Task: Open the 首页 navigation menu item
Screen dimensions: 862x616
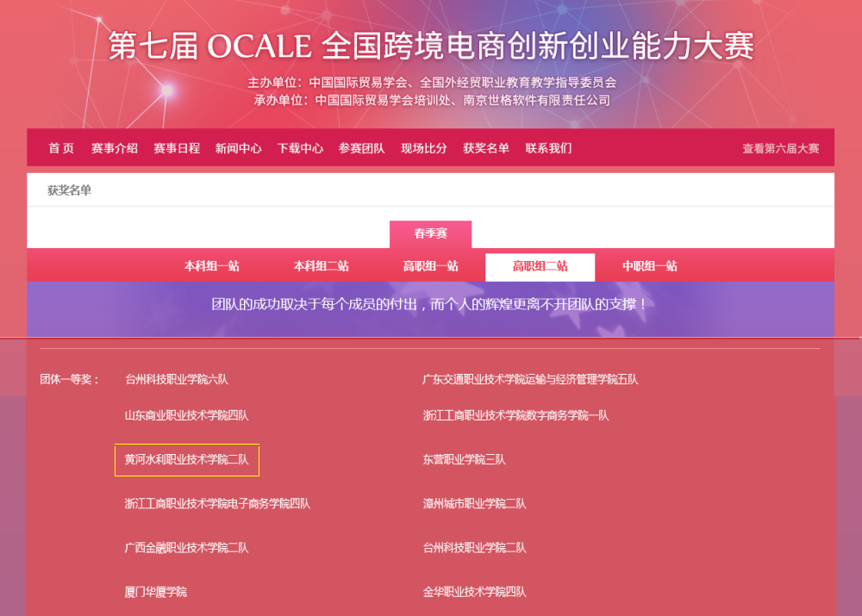Action: [61, 148]
